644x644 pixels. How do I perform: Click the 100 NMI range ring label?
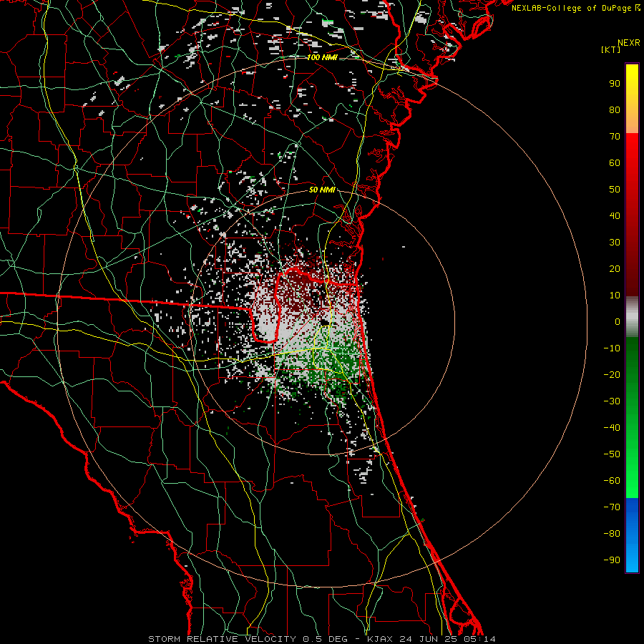pos(322,57)
